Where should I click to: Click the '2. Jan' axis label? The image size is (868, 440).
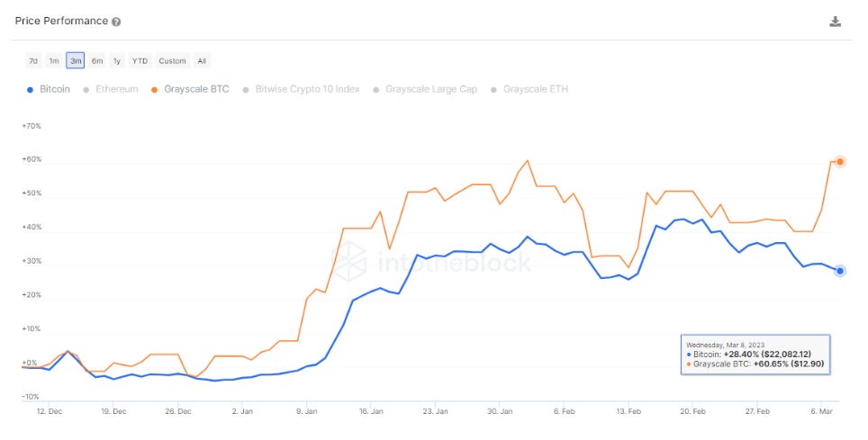pos(242,411)
